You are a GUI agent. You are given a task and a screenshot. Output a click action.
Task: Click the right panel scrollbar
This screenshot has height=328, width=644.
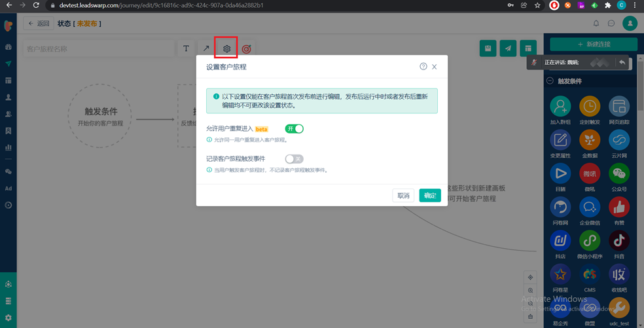click(640, 84)
